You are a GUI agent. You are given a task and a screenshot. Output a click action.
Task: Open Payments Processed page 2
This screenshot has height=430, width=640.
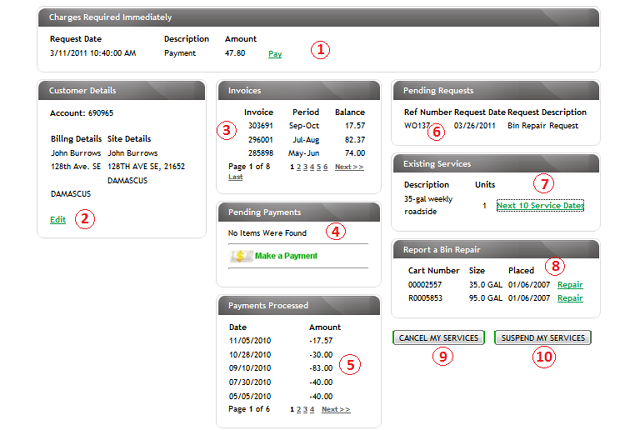298,410
